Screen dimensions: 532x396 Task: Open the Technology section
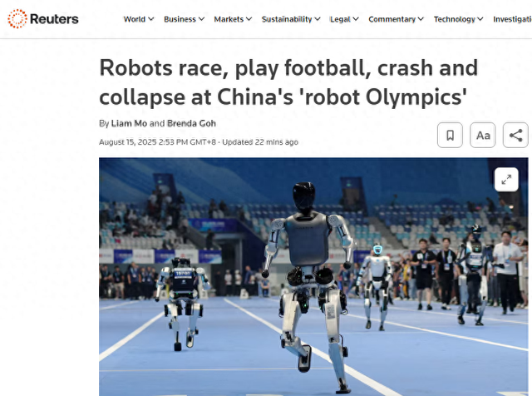(455, 19)
